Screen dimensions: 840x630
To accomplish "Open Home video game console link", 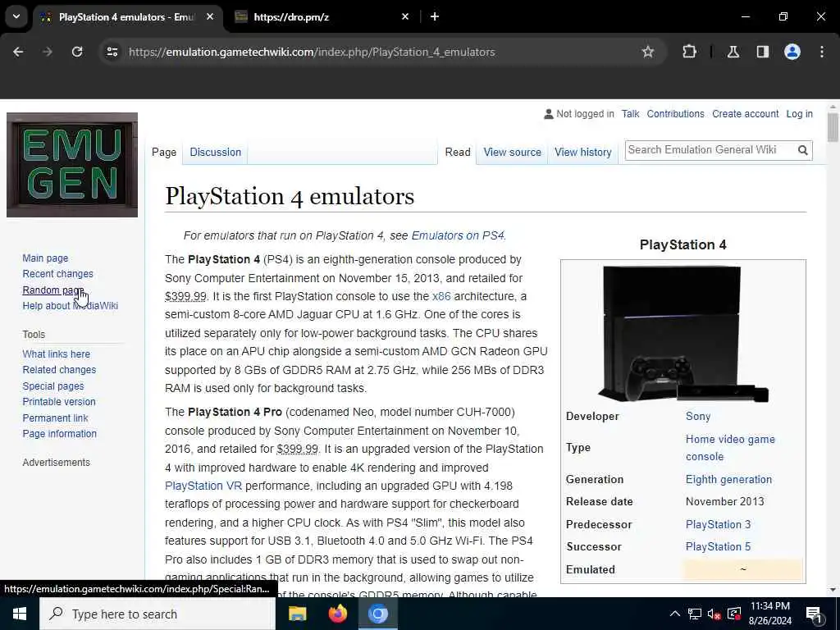I will coord(730,448).
